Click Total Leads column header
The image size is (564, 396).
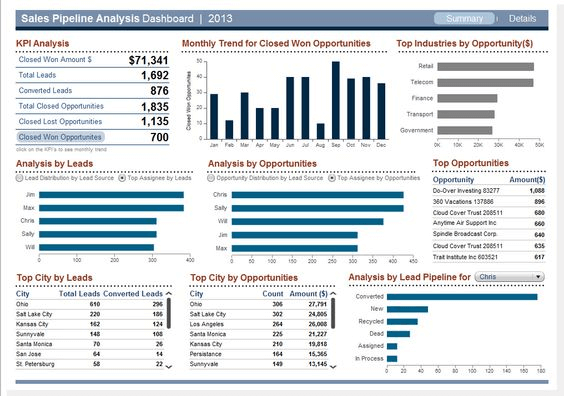(x=79, y=294)
